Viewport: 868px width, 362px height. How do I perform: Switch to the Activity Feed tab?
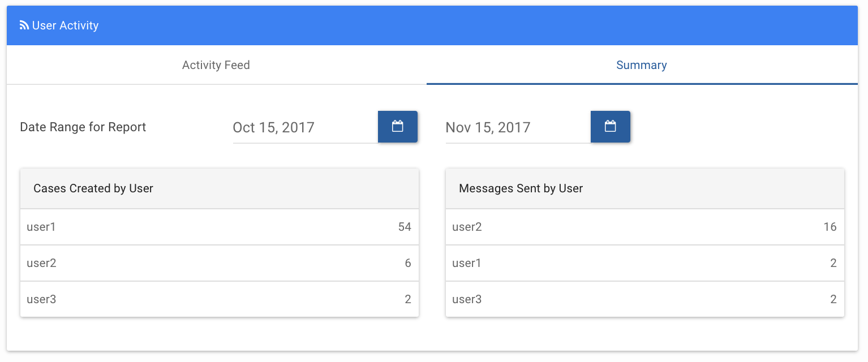coord(216,65)
